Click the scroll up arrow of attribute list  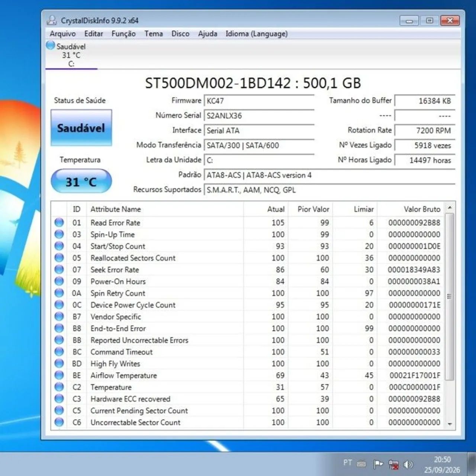(x=450, y=208)
